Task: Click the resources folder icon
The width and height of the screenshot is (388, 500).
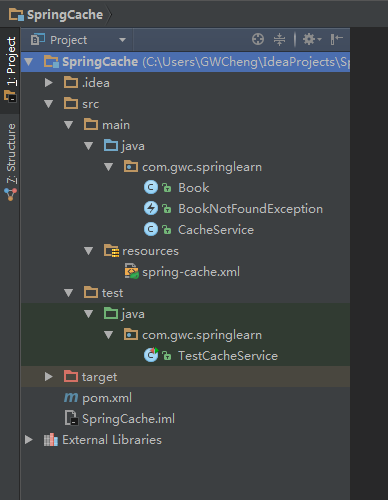Action: click(x=111, y=251)
